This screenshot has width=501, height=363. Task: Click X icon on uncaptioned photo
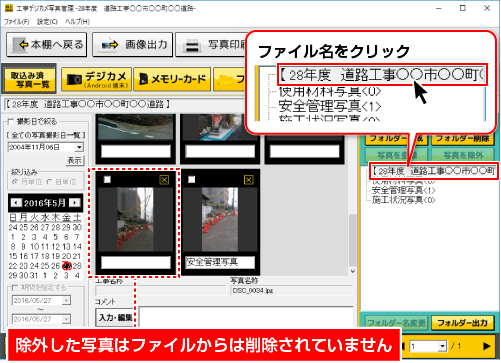164,180
